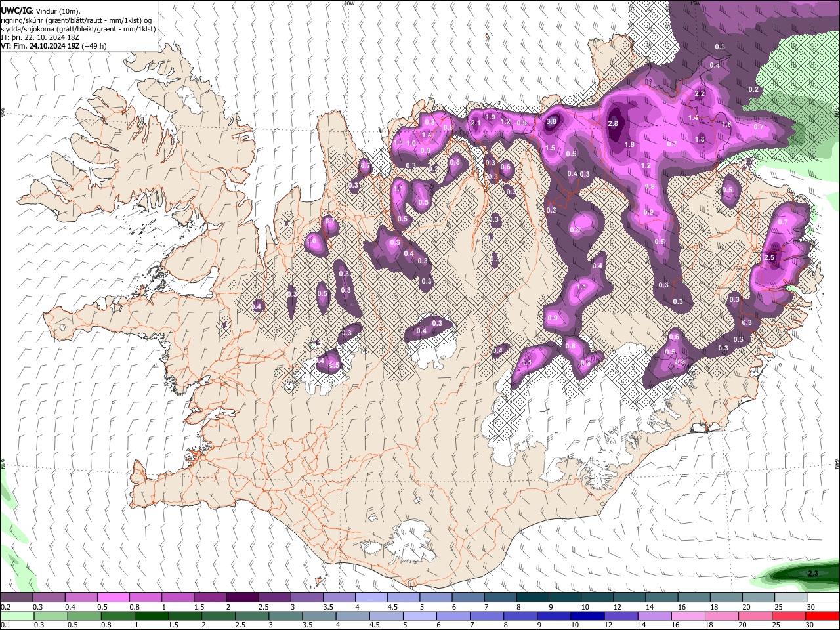Viewport: 840px width, 630px height.
Task: Select the '0.1' label in the bottom legend row
Action: [5, 625]
